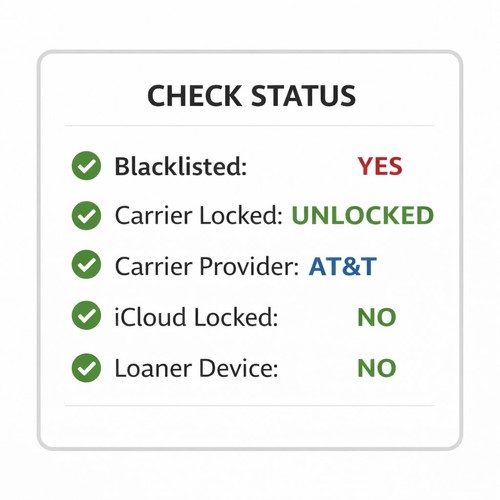Select the iCloud Locked label text
The image size is (500, 500).
point(196,317)
